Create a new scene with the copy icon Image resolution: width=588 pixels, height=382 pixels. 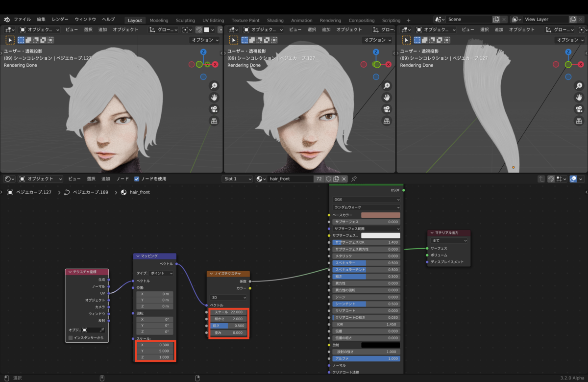[497, 20]
